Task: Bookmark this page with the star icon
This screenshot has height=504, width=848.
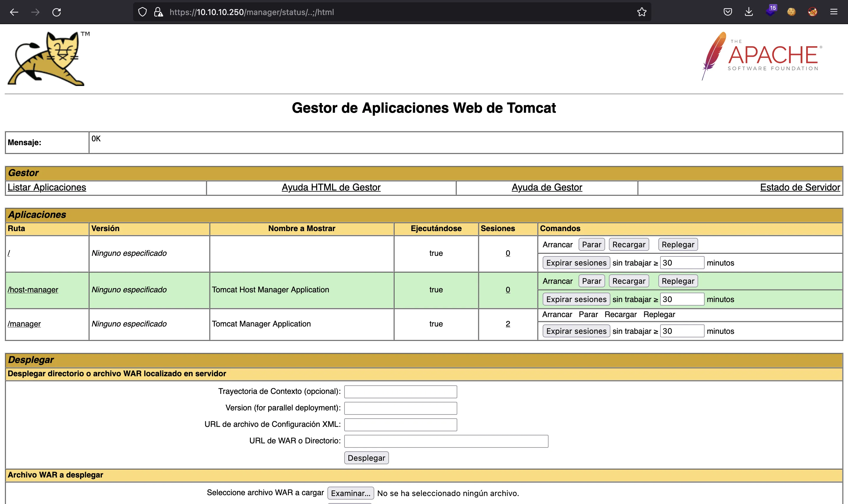Action: 642,12
